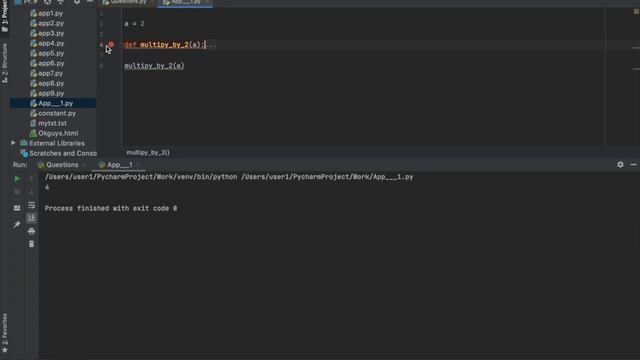Toggle soft-wrap in the Run console
640x360 pixels.
point(31,205)
